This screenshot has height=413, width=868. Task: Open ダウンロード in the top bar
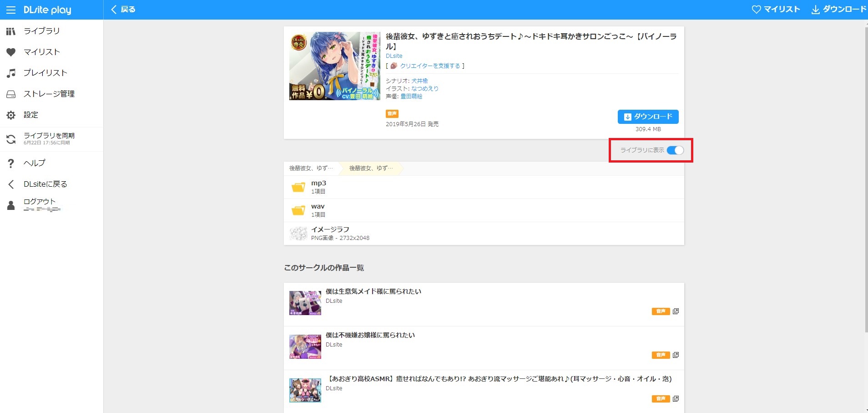(839, 10)
